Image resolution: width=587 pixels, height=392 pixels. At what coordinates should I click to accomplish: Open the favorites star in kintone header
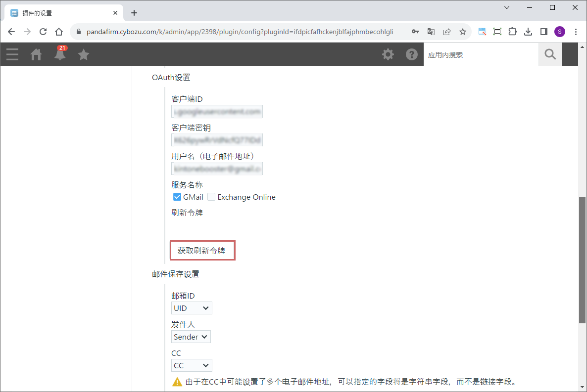(x=84, y=54)
